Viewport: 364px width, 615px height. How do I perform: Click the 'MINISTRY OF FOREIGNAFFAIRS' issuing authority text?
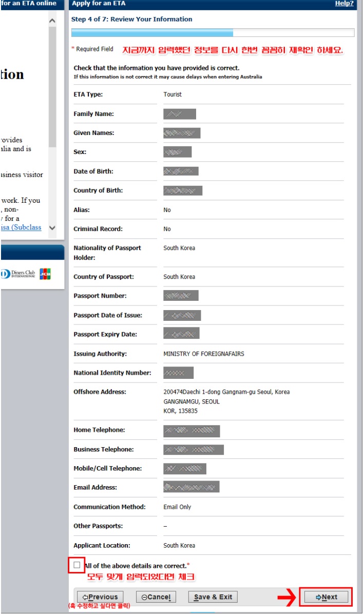[204, 354]
